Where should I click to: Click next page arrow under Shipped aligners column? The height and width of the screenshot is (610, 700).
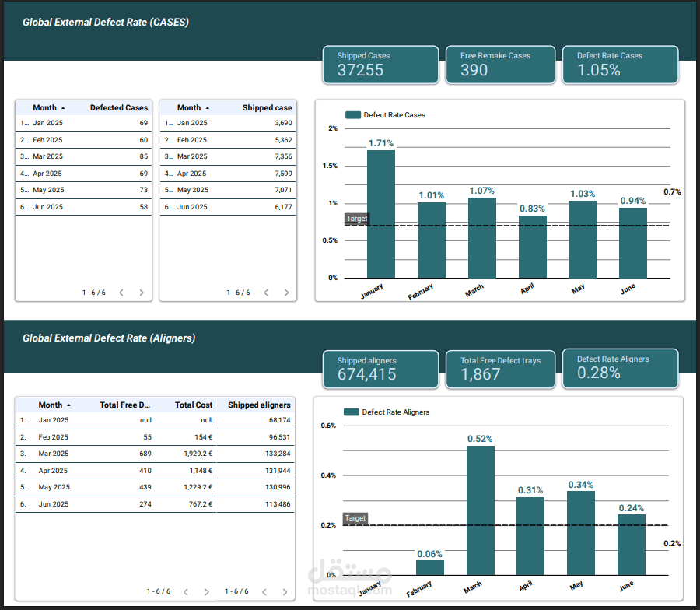[x=285, y=591]
